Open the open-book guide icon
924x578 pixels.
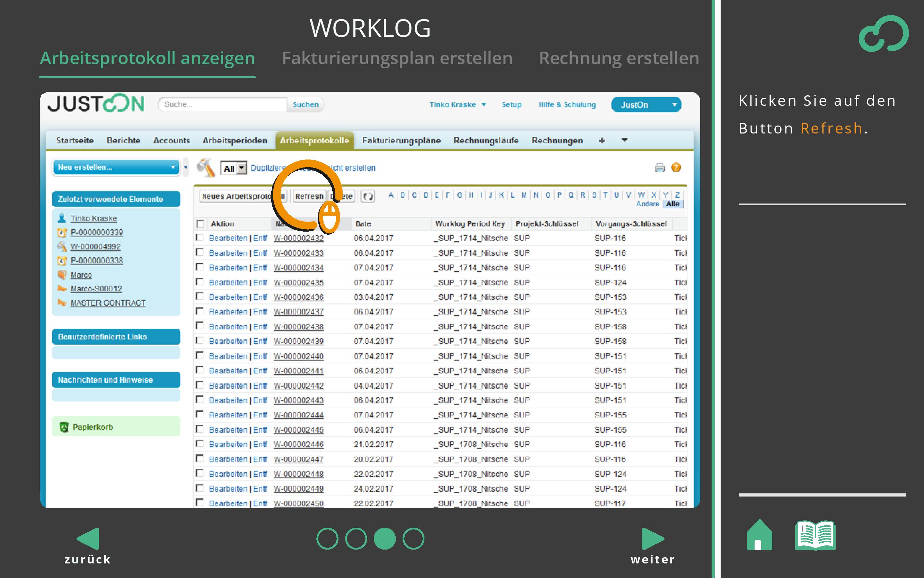click(x=815, y=535)
